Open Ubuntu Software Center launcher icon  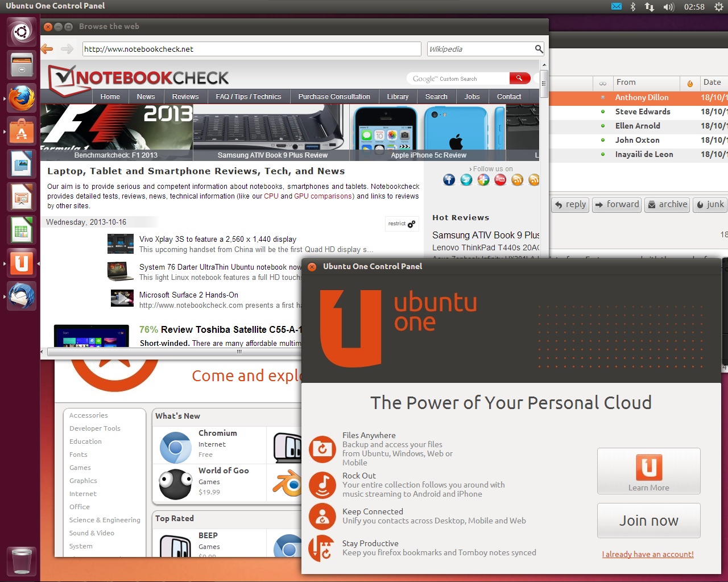point(22,131)
